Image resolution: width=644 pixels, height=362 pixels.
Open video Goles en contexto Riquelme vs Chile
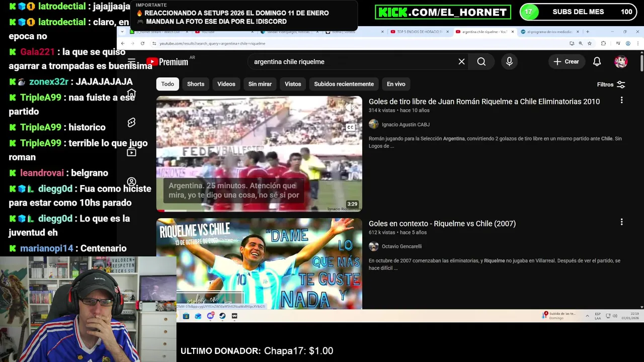pyautogui.click(x=442, y=224)
